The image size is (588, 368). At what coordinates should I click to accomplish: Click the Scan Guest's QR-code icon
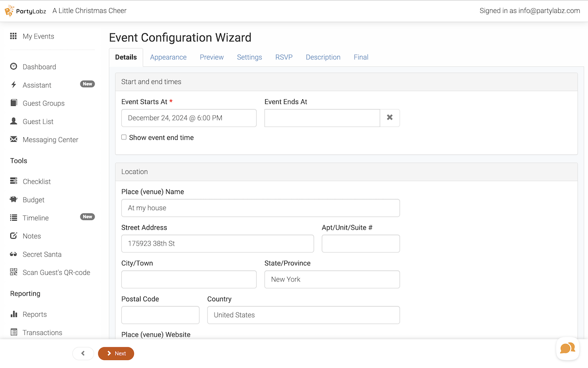[x=14, y=272]
